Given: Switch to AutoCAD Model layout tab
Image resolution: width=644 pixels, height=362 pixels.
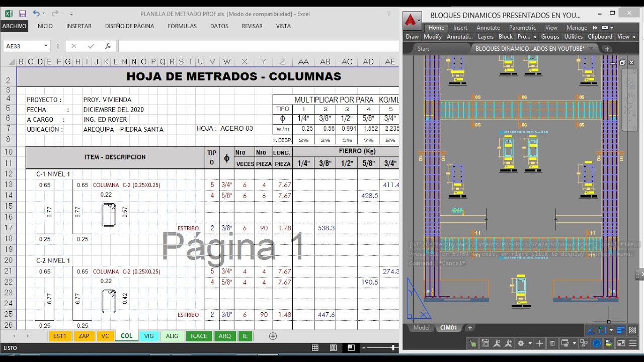Looking at the screenshot, I should (421, 328).
